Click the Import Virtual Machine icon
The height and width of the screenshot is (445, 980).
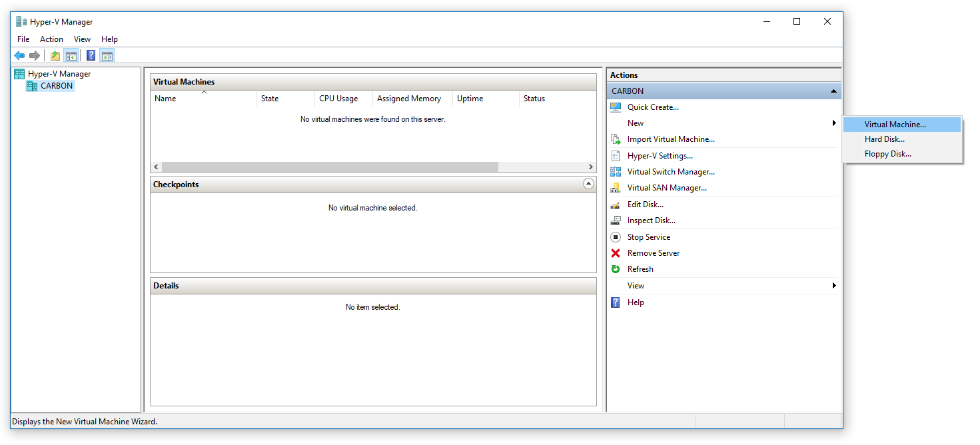[x=616, y=139]
